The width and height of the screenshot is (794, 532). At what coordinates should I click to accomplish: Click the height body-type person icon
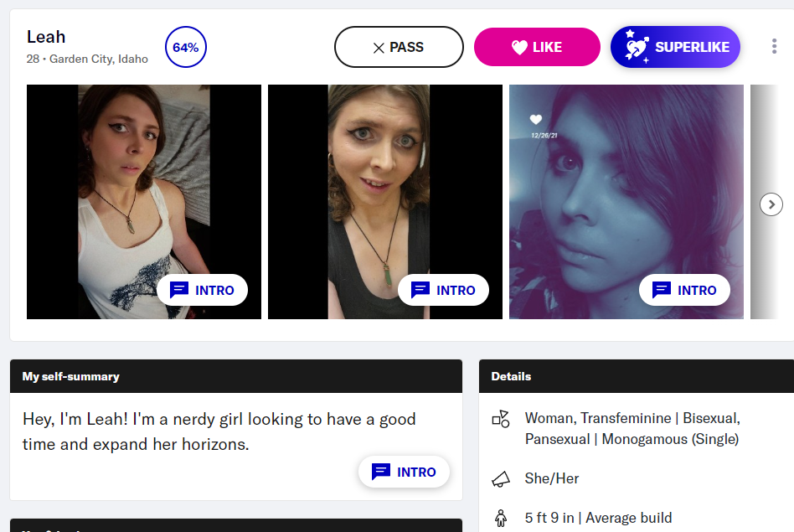pyautogui.click(x=501, y=518)
